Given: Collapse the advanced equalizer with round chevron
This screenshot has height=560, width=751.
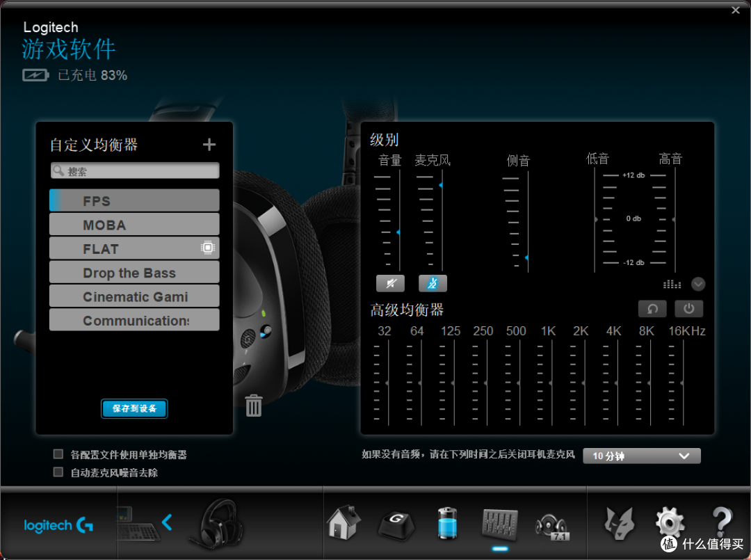Looking at the screenshot, I should (698, 285).
